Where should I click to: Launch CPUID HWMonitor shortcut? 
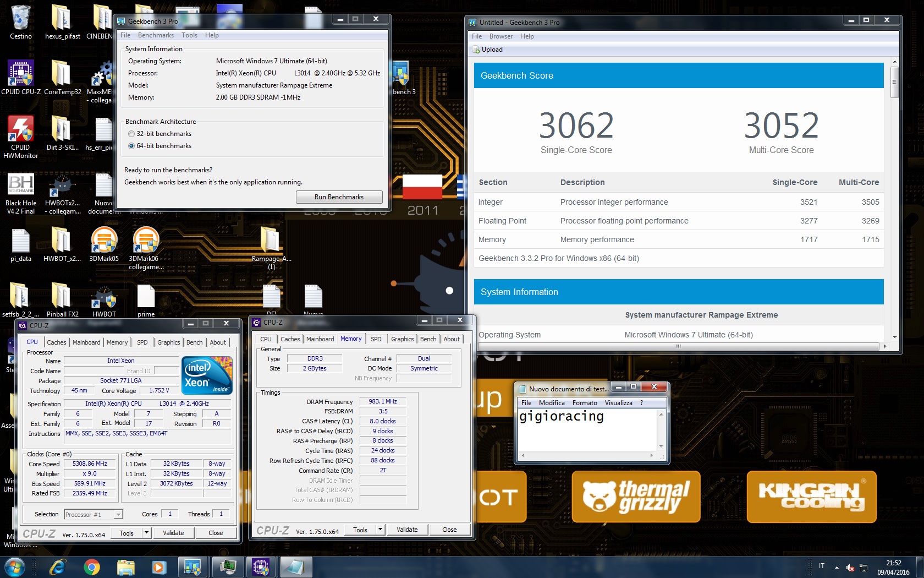(21, 137)
